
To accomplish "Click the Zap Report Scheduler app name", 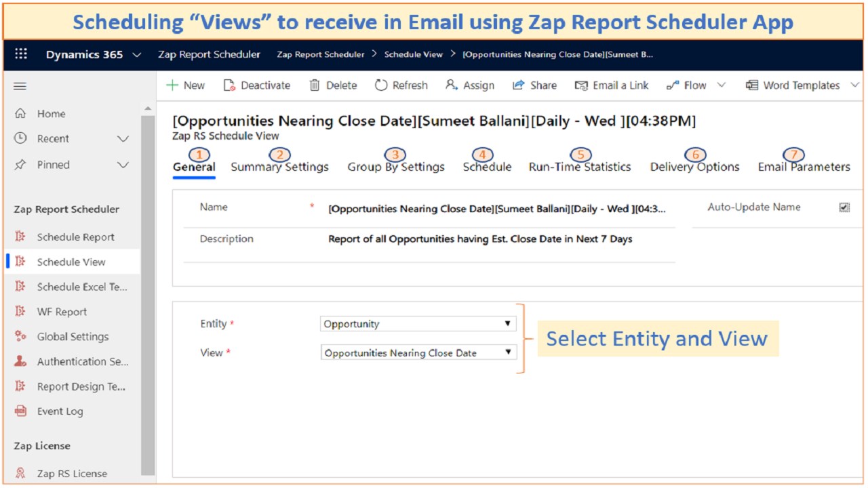I will point(209,54).
